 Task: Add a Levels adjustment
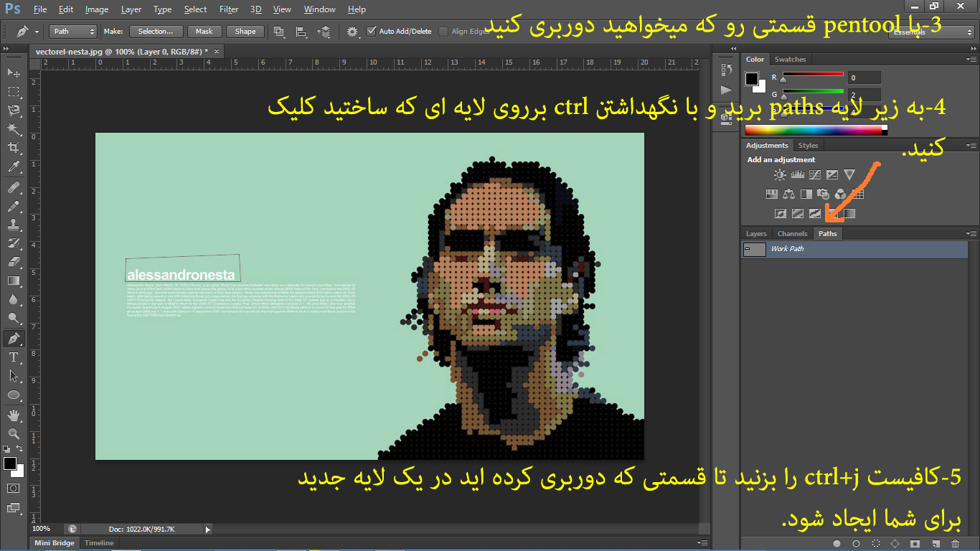pos(798,174)
